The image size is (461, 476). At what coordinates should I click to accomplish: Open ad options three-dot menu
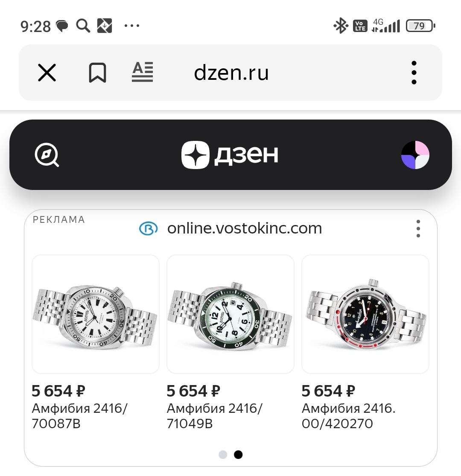(418, 229)
